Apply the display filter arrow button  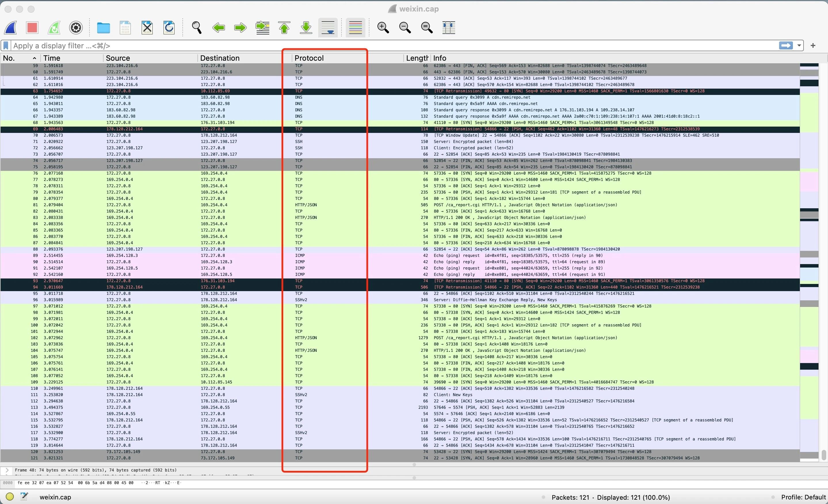pos(786,45)
